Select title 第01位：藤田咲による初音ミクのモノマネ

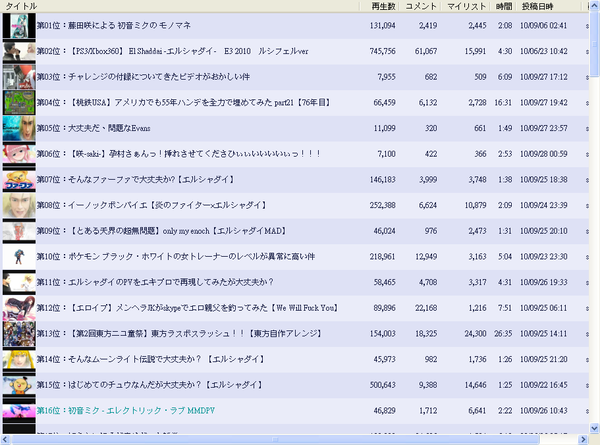[114, 26]
